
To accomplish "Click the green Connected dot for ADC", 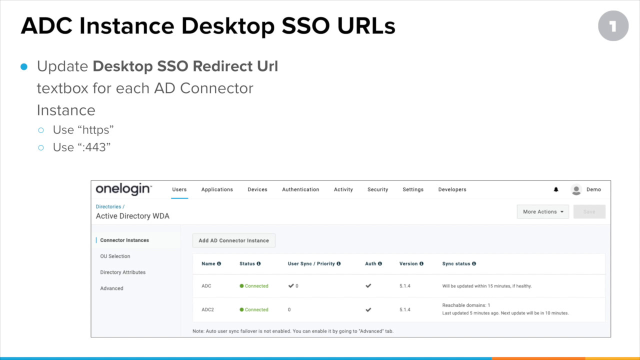I will tap(242, 286).
